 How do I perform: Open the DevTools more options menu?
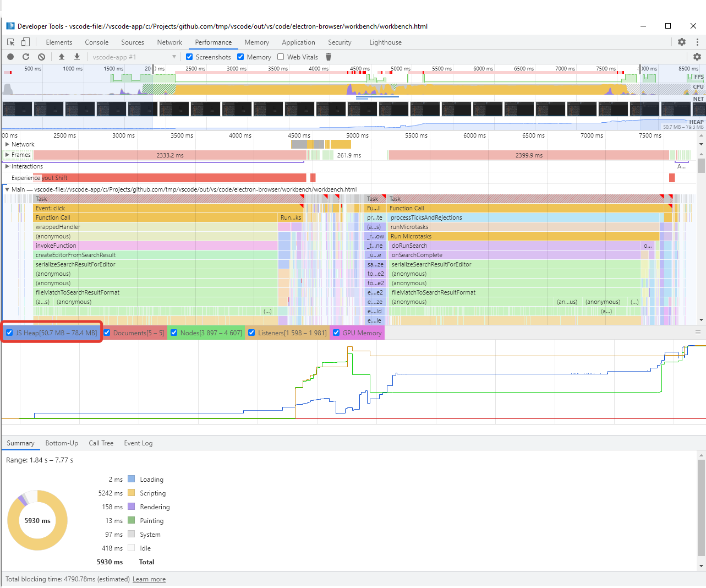697,42
